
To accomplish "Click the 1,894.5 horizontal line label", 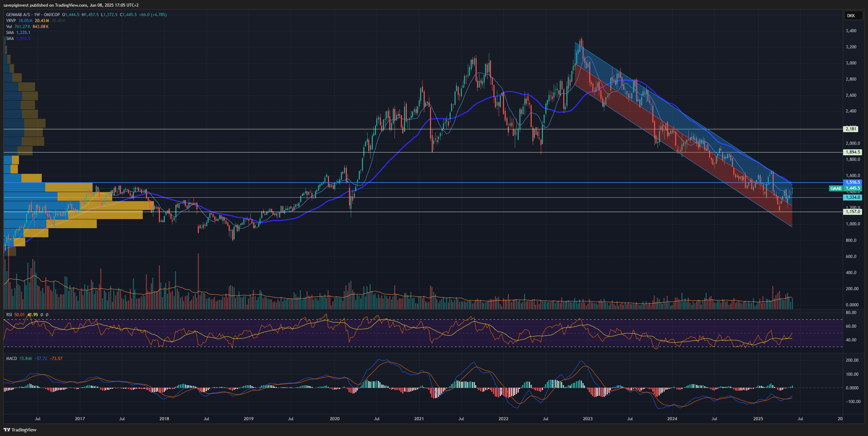I will 853,152.
